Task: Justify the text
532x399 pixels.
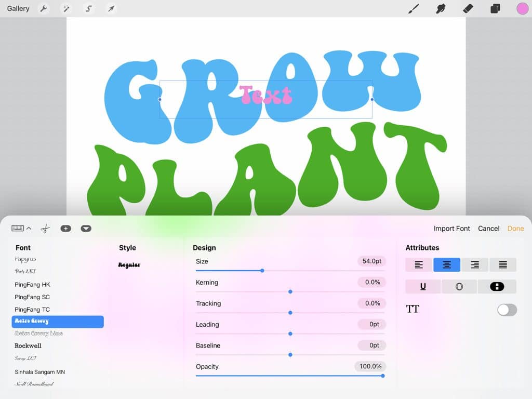Action: pyautogui.click(x=503, y=265)
